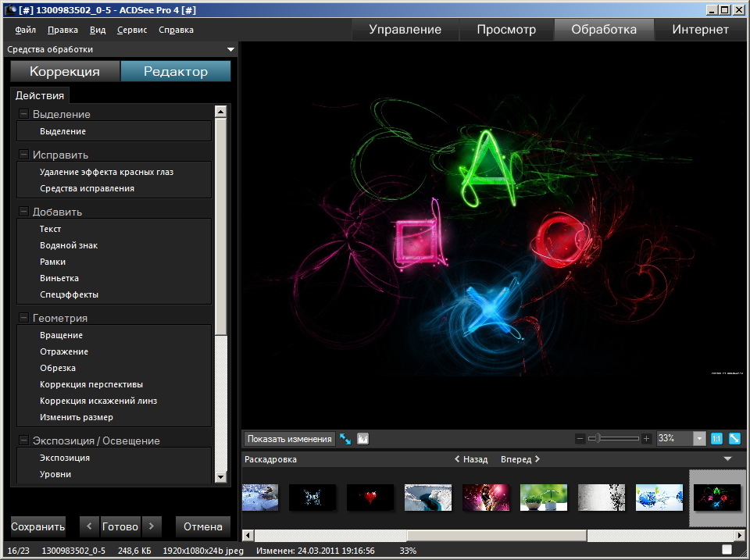
Task: Expand the Раскадровка filmstrip options arrow
Action: click(727, 459)
